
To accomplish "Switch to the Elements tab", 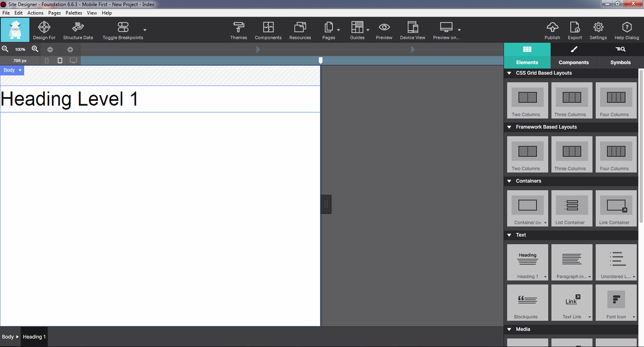I will [x=527, y=56].
